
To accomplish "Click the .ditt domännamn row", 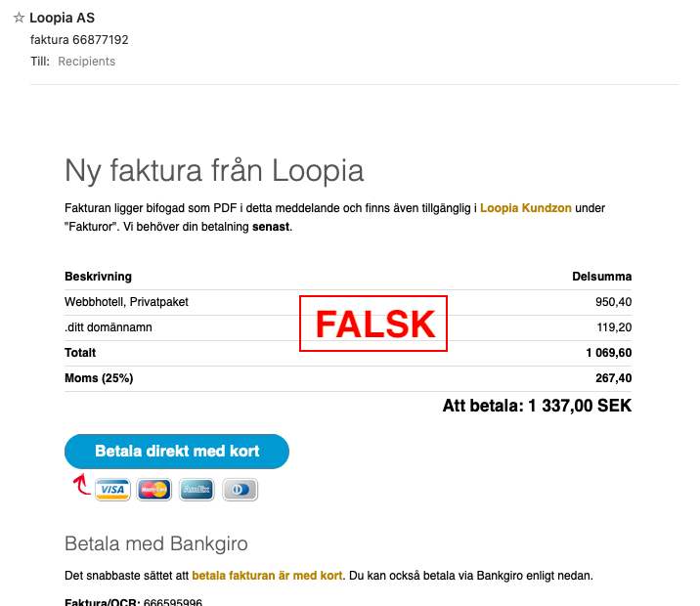I will 348,327.
